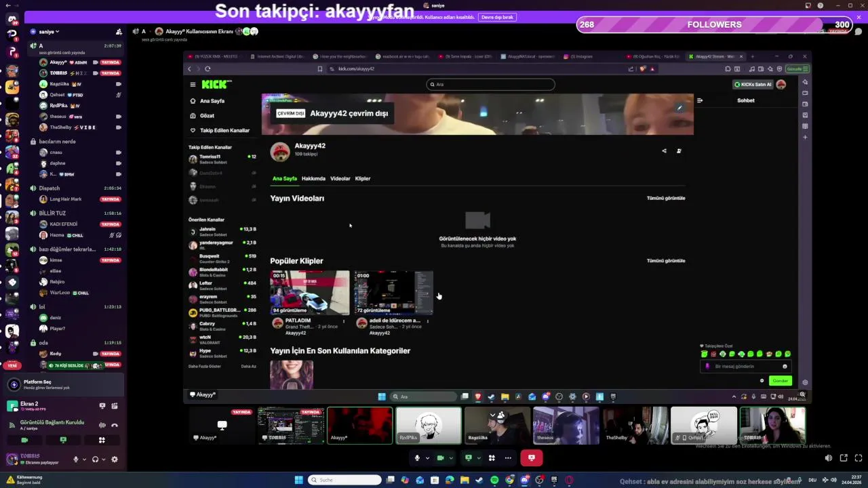Open the Discord members list icon
The width and height of the screenshot is (868, 488).
[119, 32]
